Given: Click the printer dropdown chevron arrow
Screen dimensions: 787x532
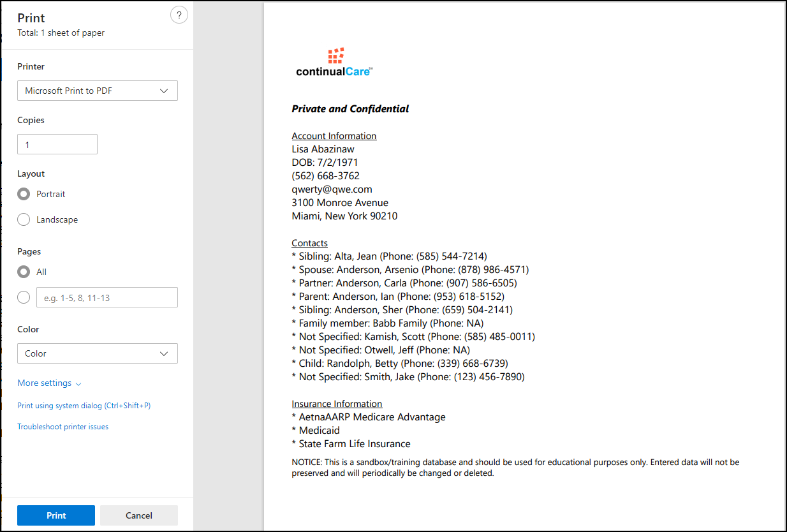Looking at the screenshot, I should pos(164,91).
